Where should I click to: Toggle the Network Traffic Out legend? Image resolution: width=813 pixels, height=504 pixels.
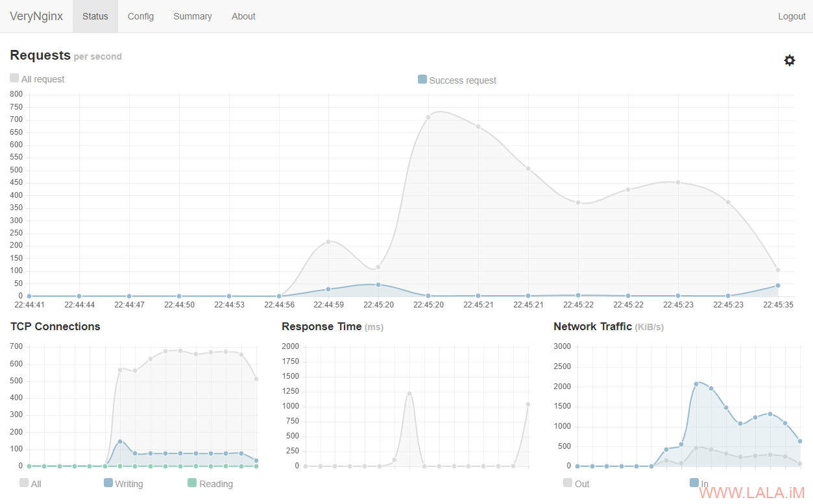(x=568, y=483)
